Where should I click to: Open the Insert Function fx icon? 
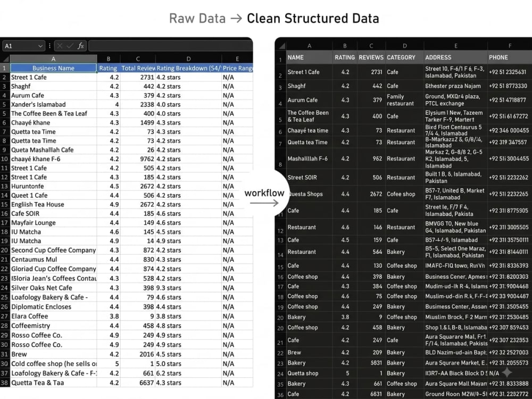[80, 46]
